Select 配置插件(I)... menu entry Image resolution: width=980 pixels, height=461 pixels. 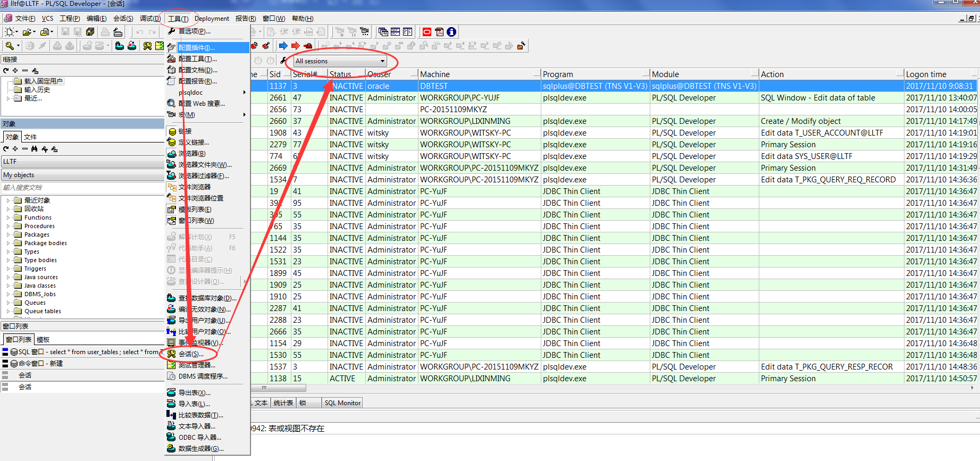click(x=207, y=48)
